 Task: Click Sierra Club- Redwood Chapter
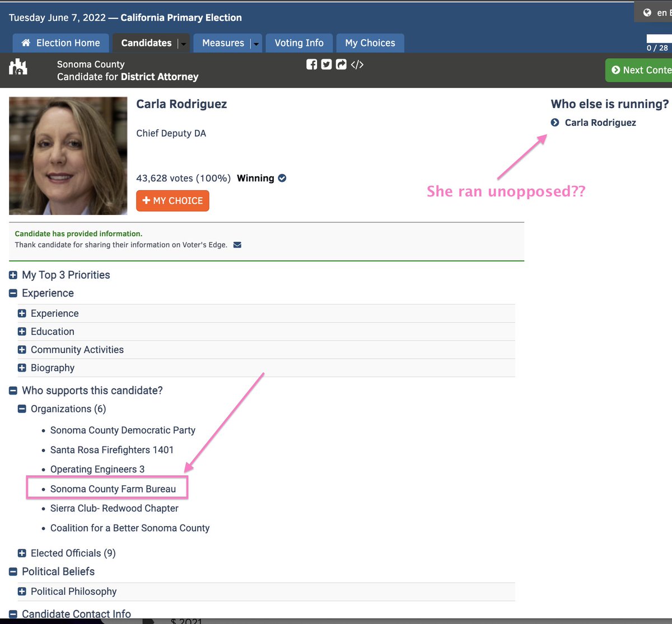(x=114, y=508)
